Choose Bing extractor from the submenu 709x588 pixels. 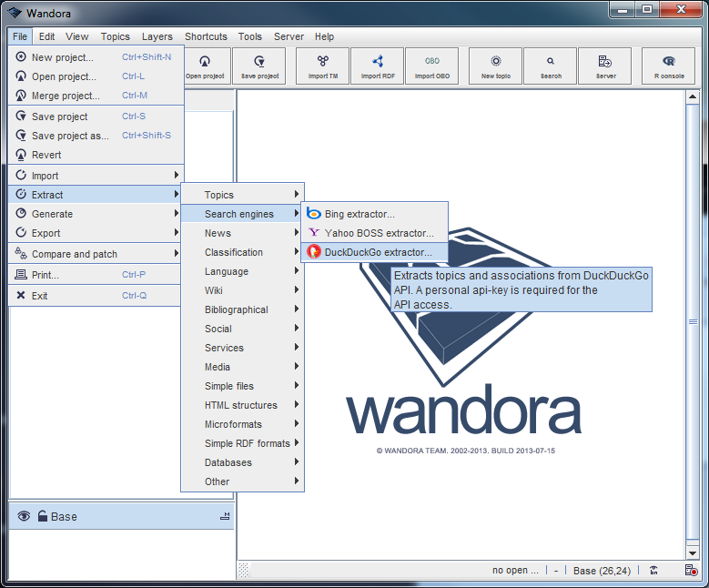[x=360, y=214]
